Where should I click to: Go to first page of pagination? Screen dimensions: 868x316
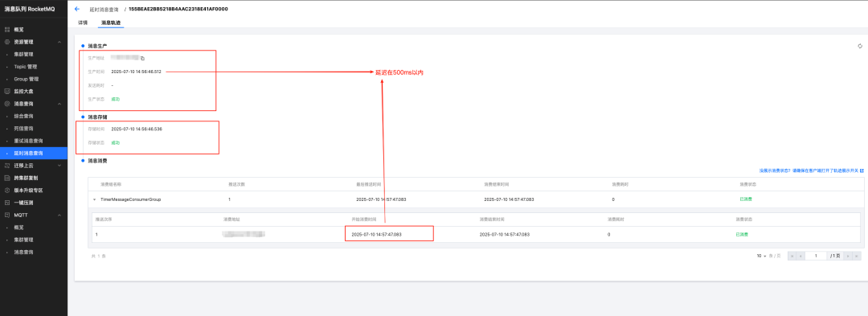(792, 256)
